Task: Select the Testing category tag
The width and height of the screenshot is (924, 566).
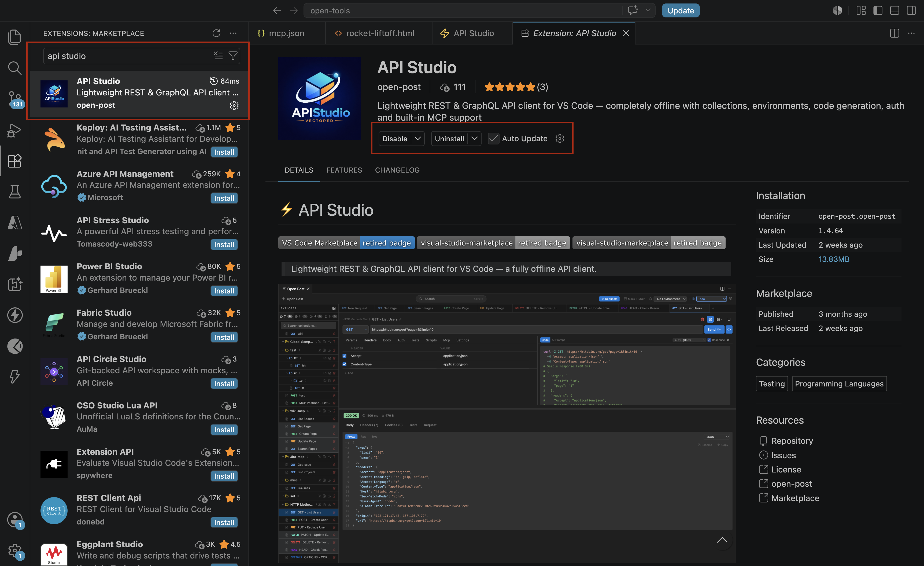Action: click(x=772, y=383)
